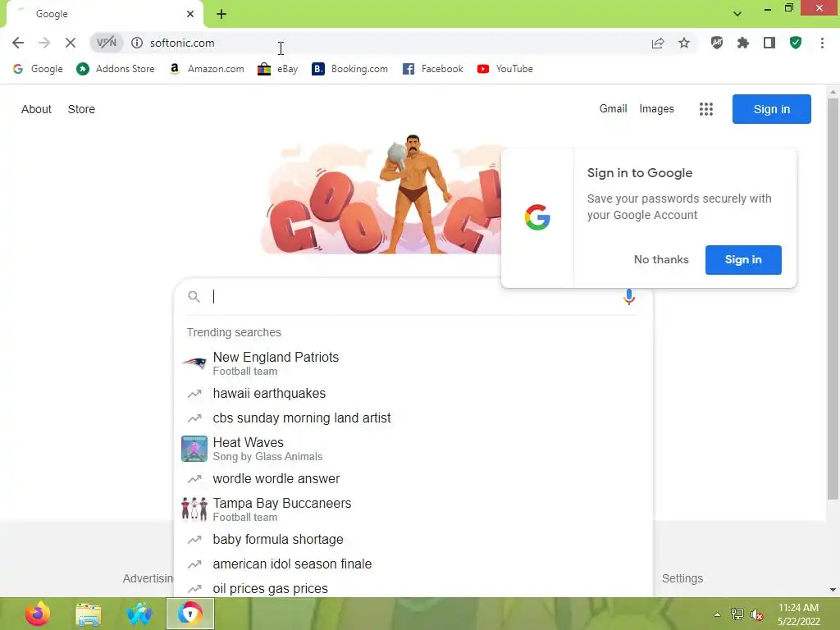Open the green security shield icon

pyautogui.click(x=796, y=43)
